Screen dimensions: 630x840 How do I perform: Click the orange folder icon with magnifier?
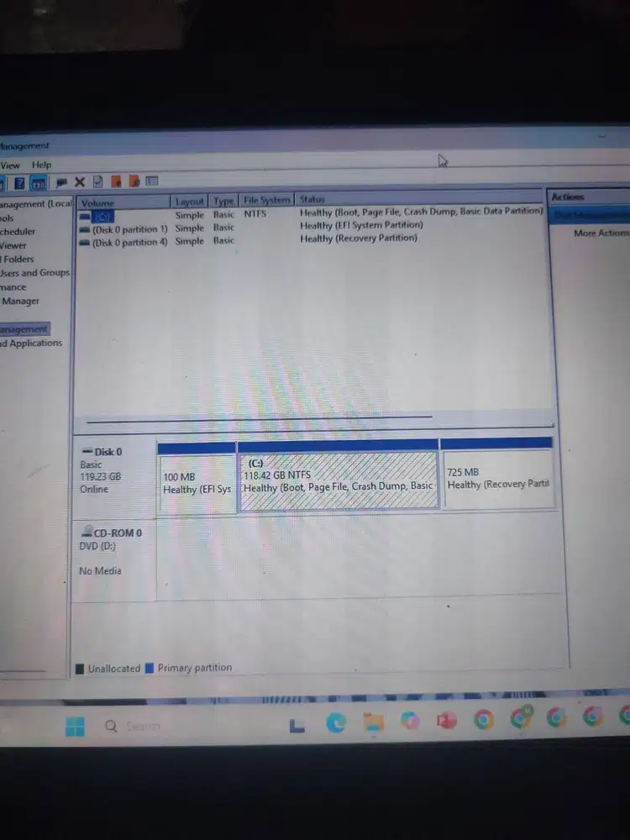134,181
